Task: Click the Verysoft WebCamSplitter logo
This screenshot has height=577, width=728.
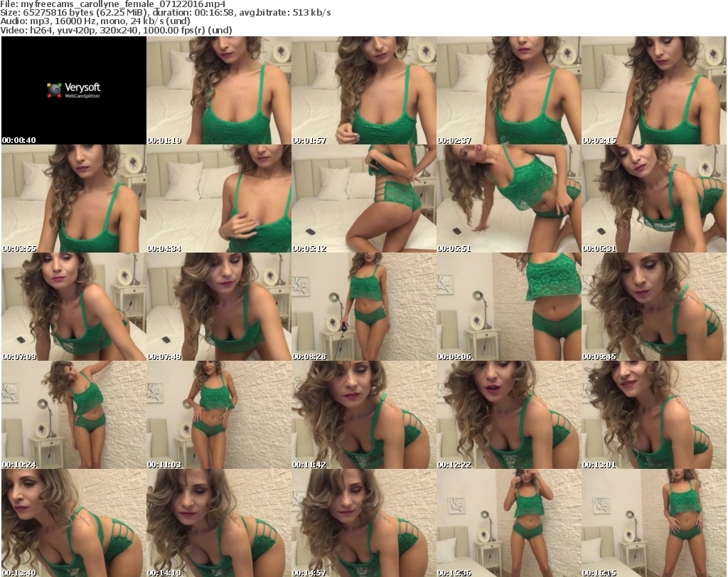Action: pyautogui.click(x=73, y=90)
